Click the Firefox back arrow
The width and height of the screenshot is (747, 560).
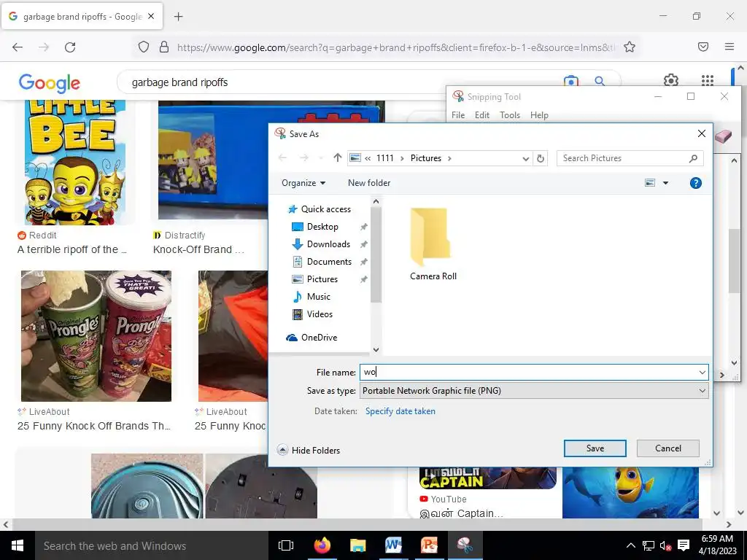click(18, 47)
